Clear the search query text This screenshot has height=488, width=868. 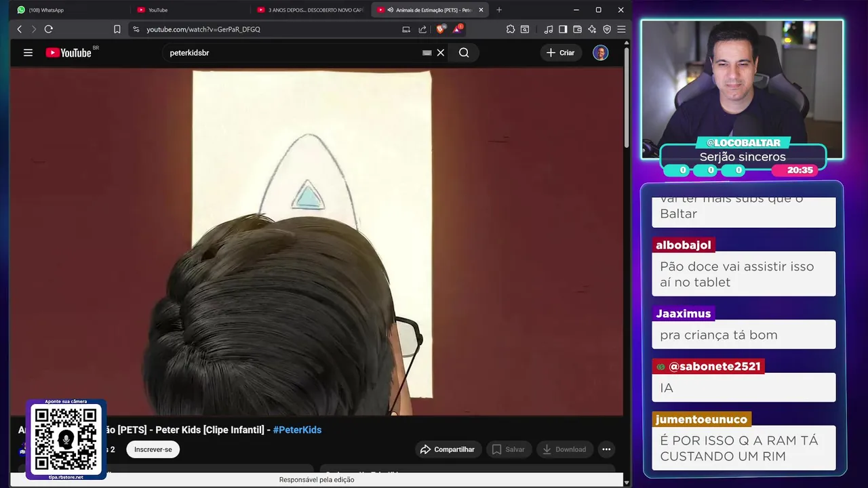(441, 52)
